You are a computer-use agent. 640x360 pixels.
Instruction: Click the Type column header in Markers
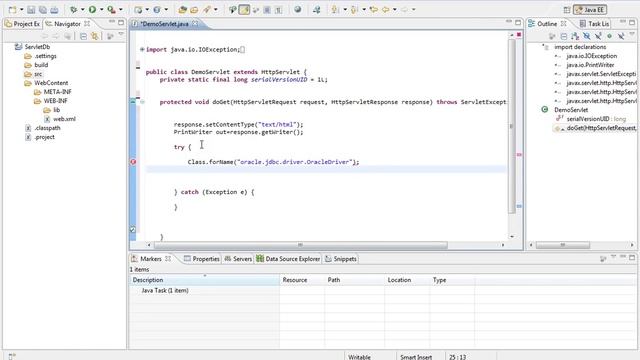452,280
